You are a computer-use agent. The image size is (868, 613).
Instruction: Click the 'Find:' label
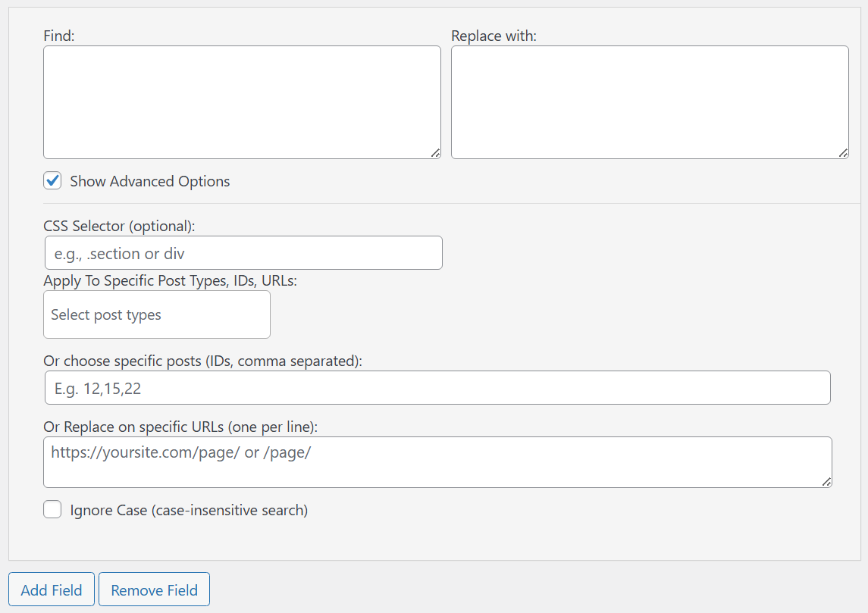pos(59,36)
